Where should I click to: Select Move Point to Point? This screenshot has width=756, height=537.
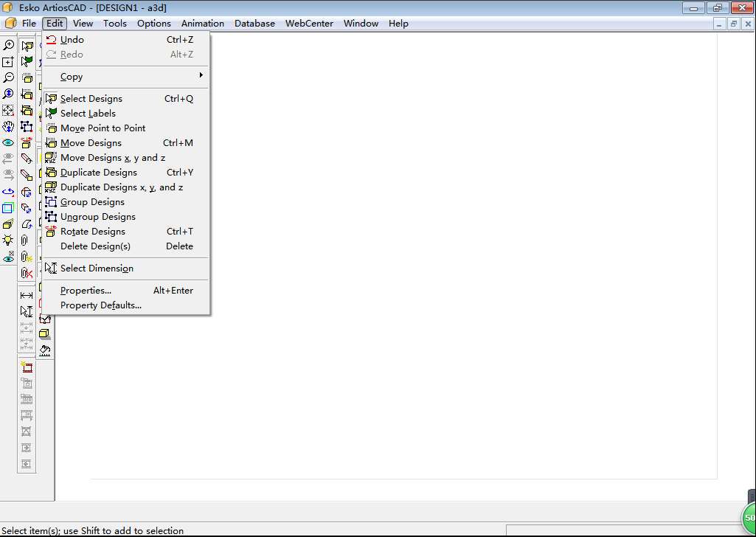pos(103,128)
